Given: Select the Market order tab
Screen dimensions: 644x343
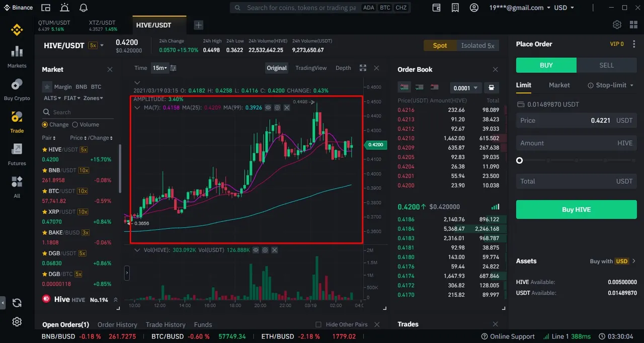Looking at the screenshot, I should (x=559, y=85).
